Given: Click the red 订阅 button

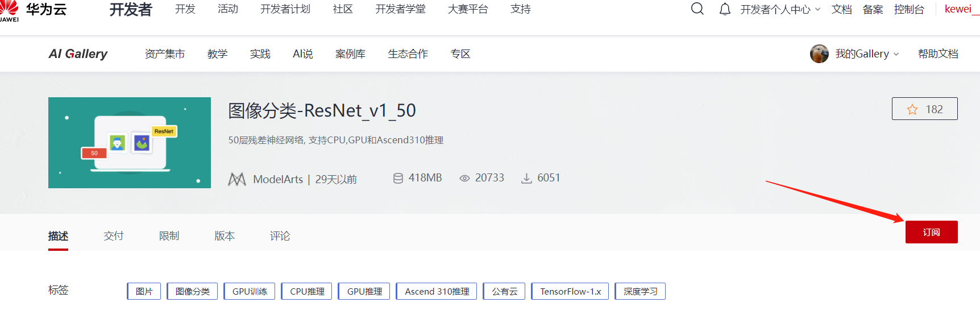Looking at the screenshot, I should pyautogui.click(x=931, y=232).
